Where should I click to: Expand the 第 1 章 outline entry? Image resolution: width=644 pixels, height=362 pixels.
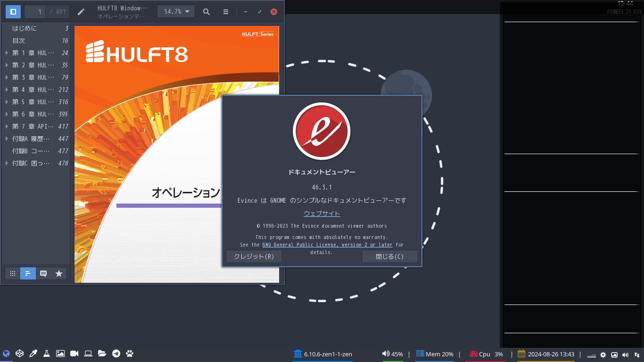click(7, 53)
